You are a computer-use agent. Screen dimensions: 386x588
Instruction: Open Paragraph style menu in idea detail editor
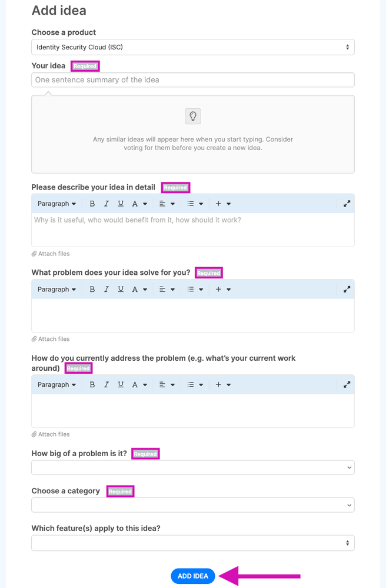(56, 204)
